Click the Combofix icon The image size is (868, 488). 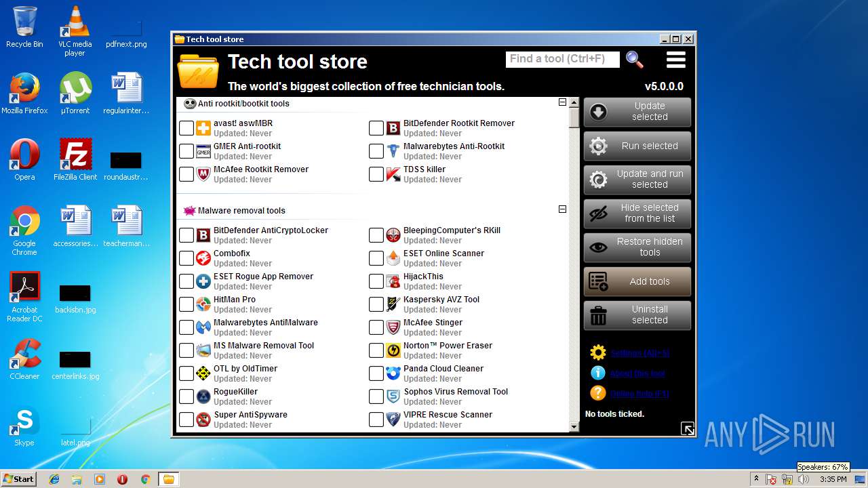point(203,258)
